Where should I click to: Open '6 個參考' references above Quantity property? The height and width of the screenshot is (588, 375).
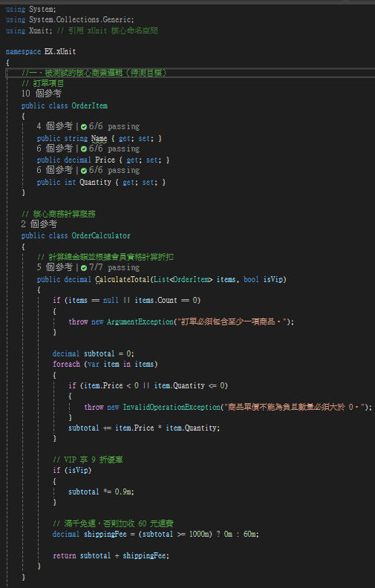55,170
